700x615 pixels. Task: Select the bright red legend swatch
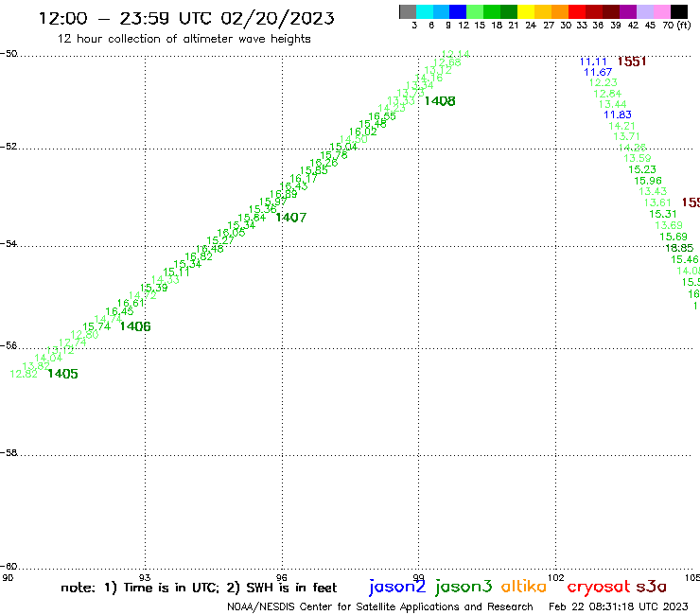(577, 11)
